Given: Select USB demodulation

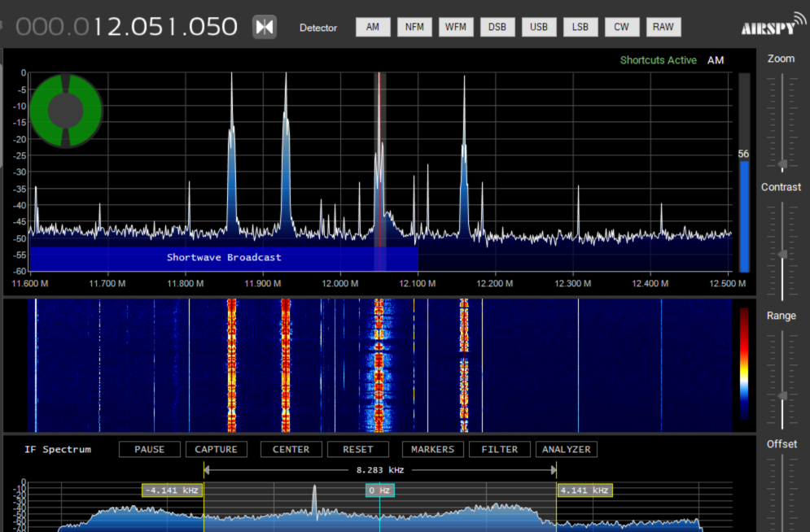Looking at the screenshot, I should [x=539, y=27].
